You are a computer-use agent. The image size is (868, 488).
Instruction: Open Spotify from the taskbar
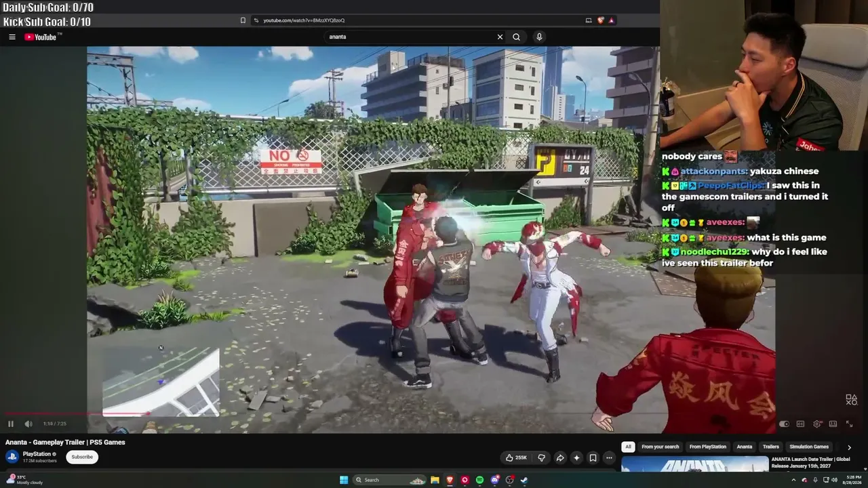click(x=479, y=480)
